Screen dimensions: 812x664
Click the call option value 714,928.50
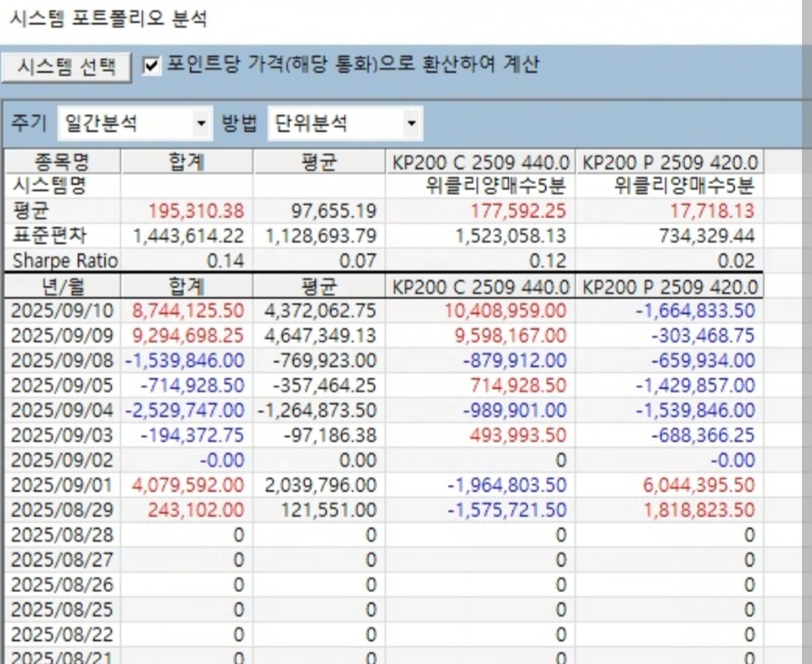(x=518, y=385)
